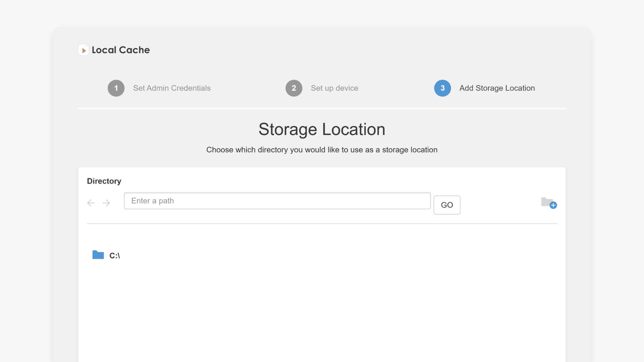The width and height of the screenshot is (644, 362).
Task: Select the Add Storage Location step label
Action: pos(497,88)
